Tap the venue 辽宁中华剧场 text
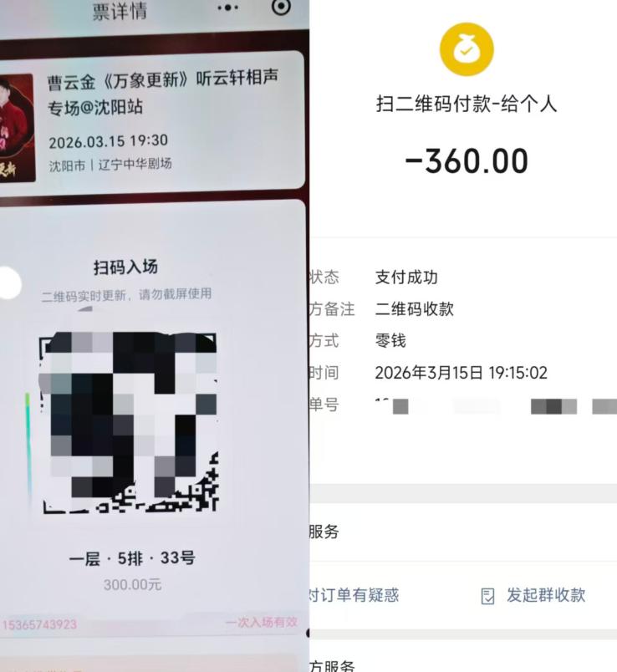The image size is (617, 672). (x=135, y=164)
